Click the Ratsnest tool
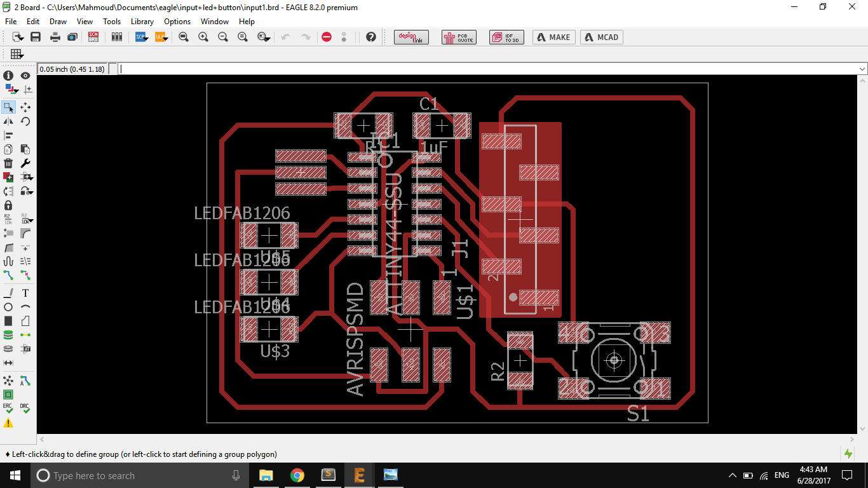Screen dimensions: 868x488 (8, 381)
